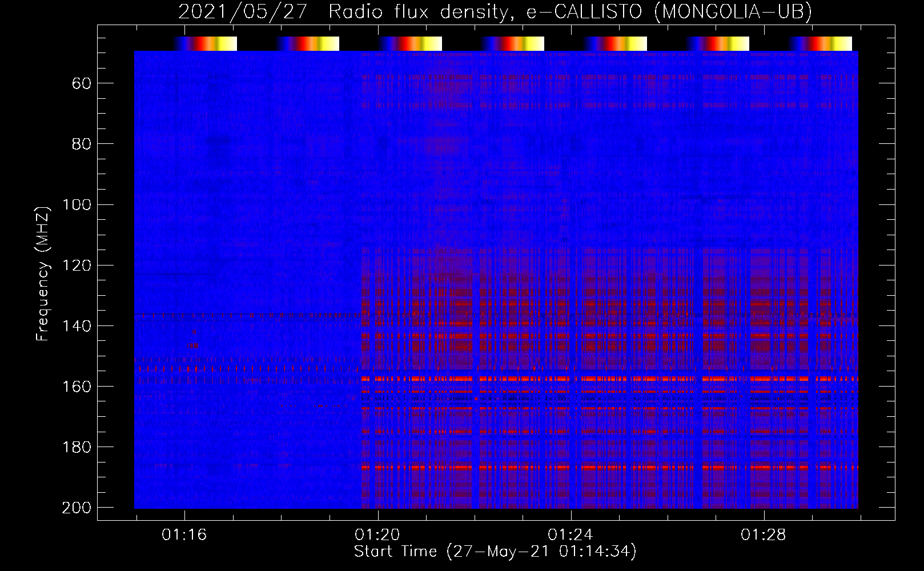Click the 80 MHz frequency tick label
Screen dimensions: 924x571
tap(82, 144)
